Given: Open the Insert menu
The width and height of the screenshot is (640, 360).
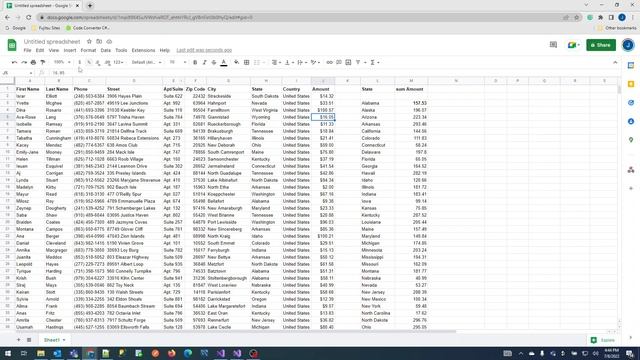Looking at the screenshot, I should pyautogui.click(x=70, y=50).
